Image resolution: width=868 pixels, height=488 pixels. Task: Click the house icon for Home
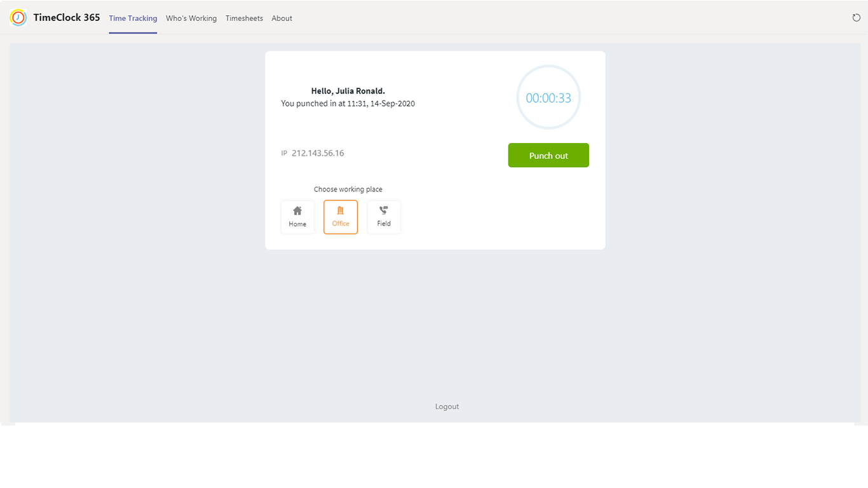coord(297,211)
